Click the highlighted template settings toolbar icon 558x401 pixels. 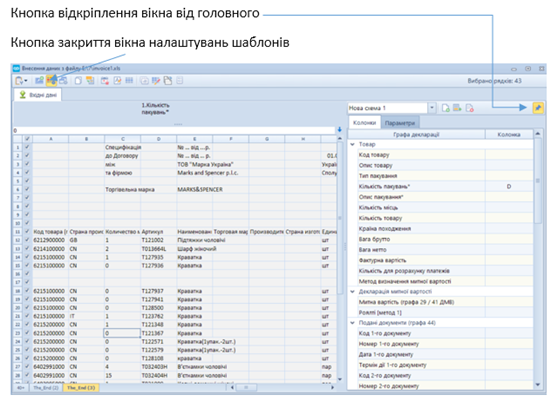point(51,81)
